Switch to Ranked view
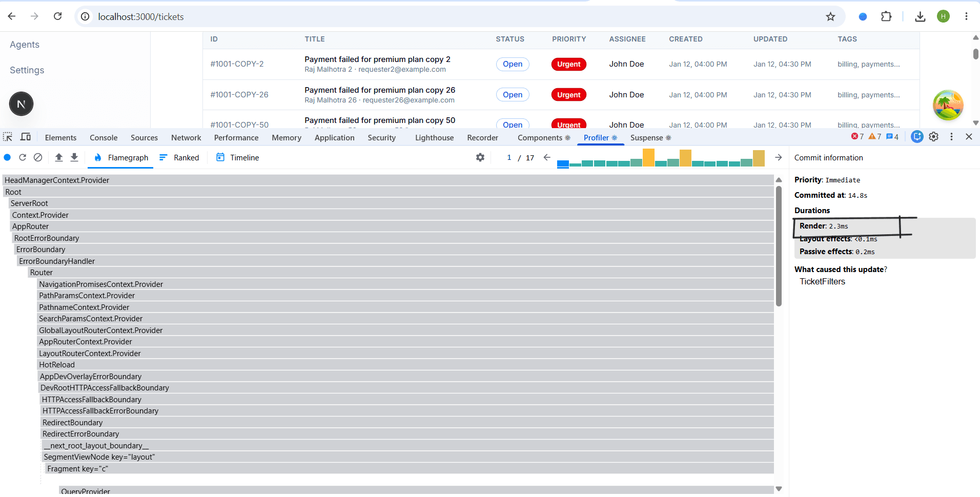The image size is (980, 497). tap(179, 157)
